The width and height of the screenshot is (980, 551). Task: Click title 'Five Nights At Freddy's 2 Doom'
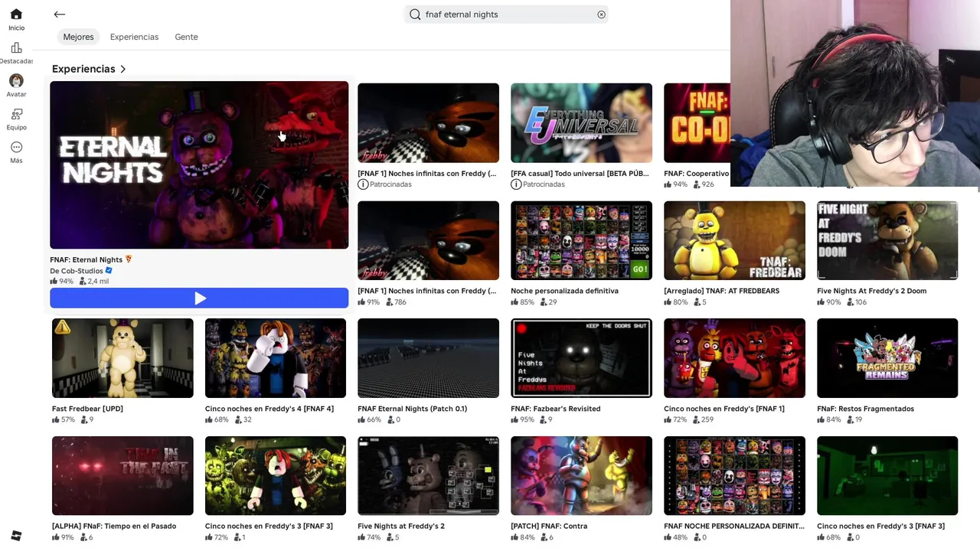click(871, 291)
